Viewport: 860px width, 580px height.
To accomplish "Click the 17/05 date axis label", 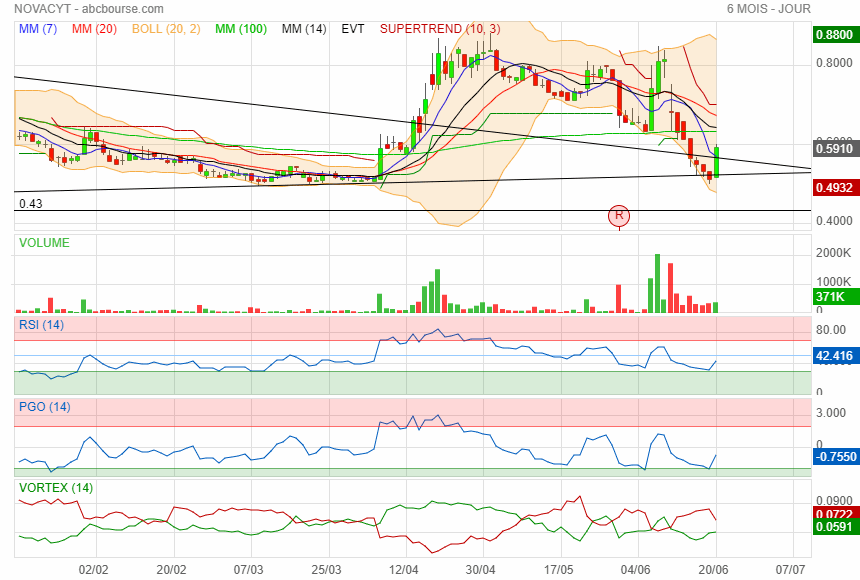I will [x=558, y=570].
